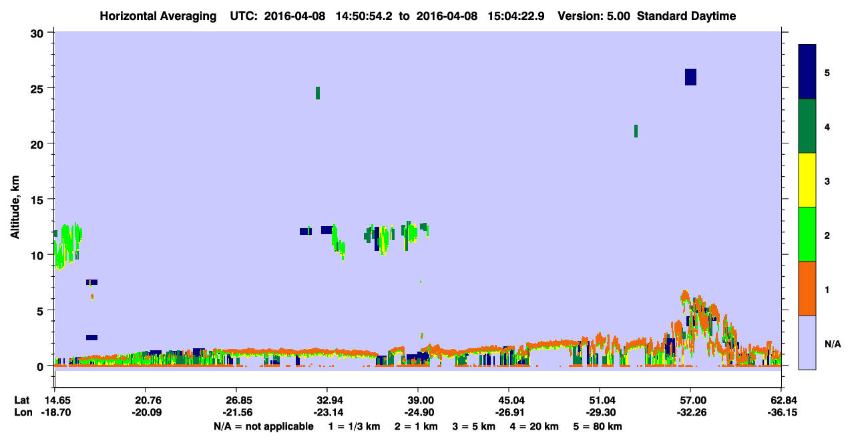Click latitude value 39.00

pyautogui.click(x=418, y=400)
